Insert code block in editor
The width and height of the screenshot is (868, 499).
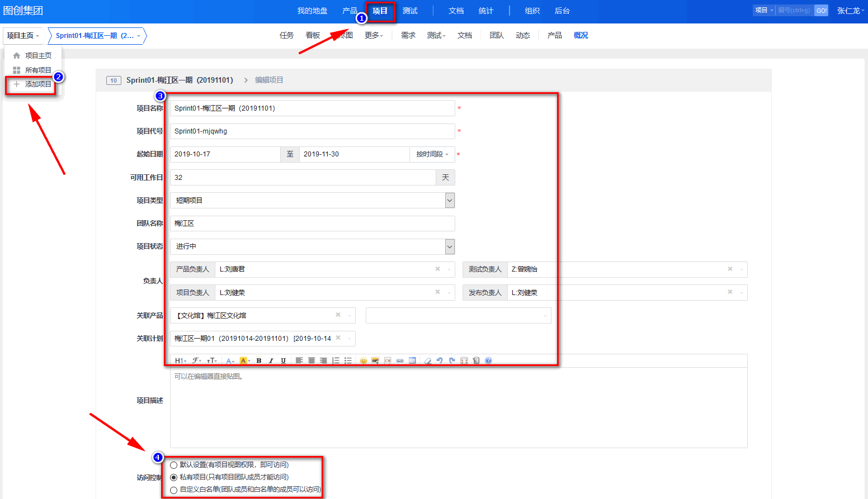pyautogui.click(x=388, y=361)
